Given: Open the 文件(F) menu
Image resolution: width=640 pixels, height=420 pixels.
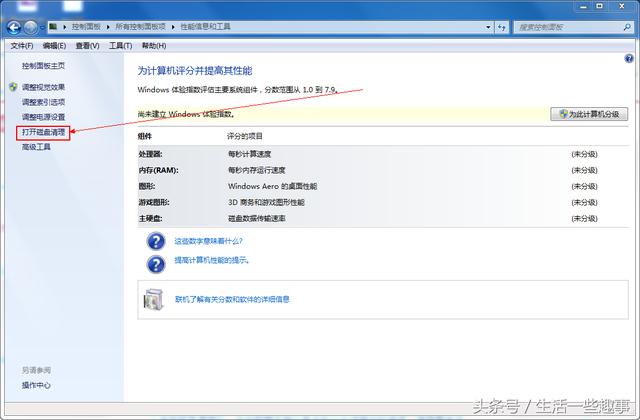Looking at the screenshot, I should point(22,46).
